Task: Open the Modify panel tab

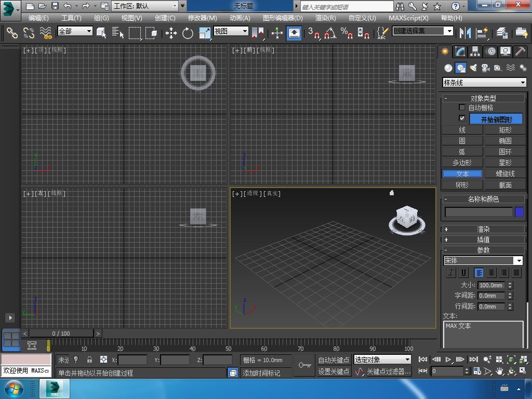Action: pyautogui.click(x=460, y=51)
